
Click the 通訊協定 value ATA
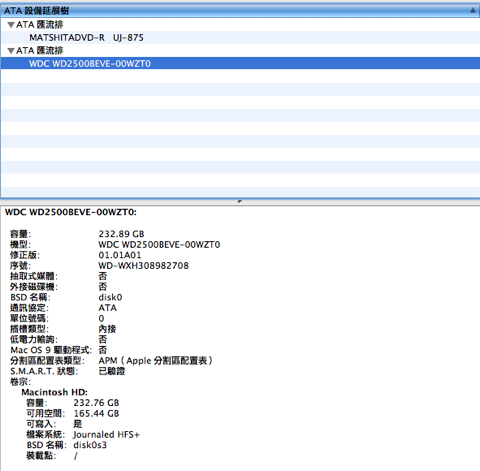point(108,308)
